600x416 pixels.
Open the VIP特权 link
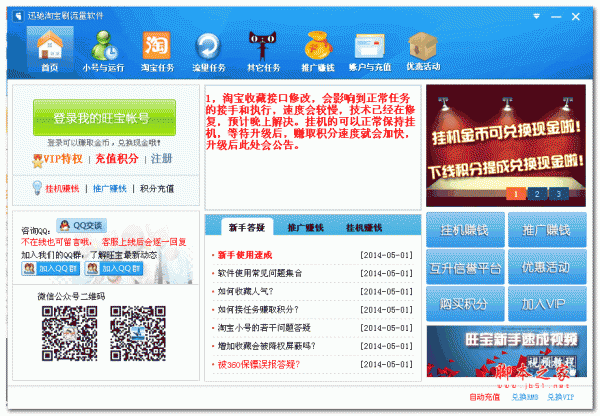tap(63, 159)
